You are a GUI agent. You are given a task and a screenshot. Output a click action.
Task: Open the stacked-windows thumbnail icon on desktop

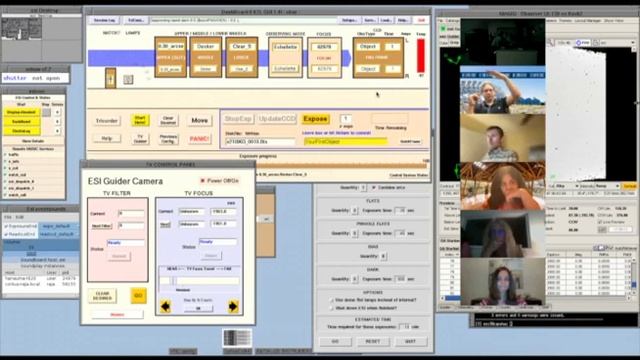point(237,338)
